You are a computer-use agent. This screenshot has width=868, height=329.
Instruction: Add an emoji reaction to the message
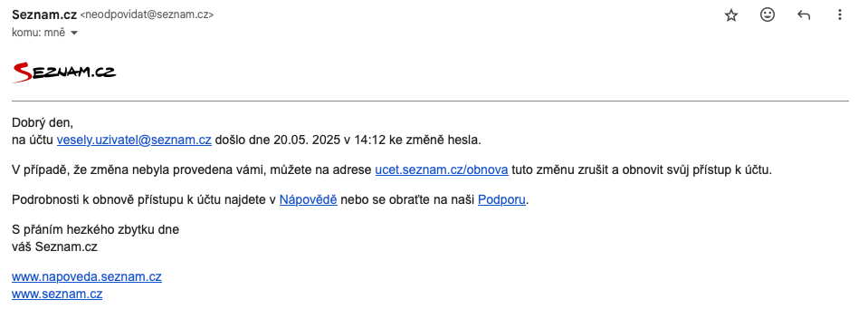(x=768, y=15)
